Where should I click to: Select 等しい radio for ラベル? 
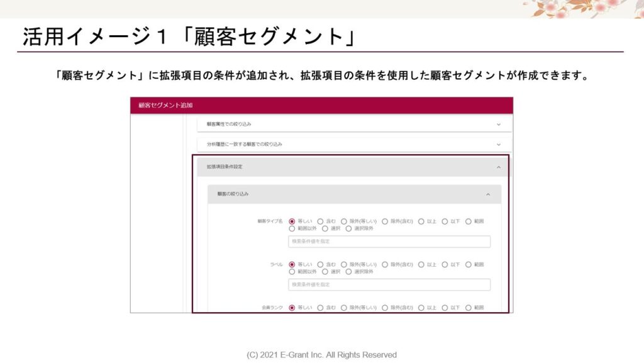(x=292, y=265)
